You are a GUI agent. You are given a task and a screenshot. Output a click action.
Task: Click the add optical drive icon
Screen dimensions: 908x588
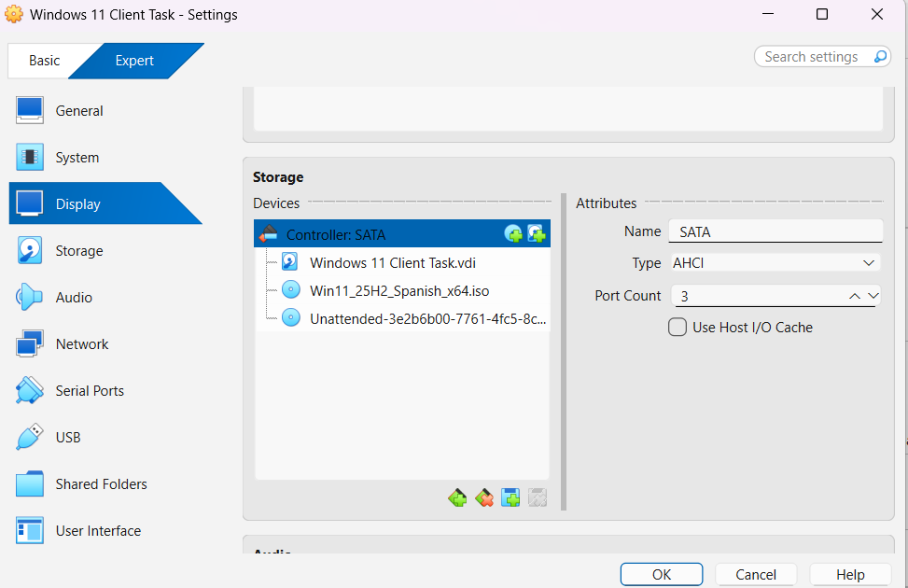pos(513,234)
